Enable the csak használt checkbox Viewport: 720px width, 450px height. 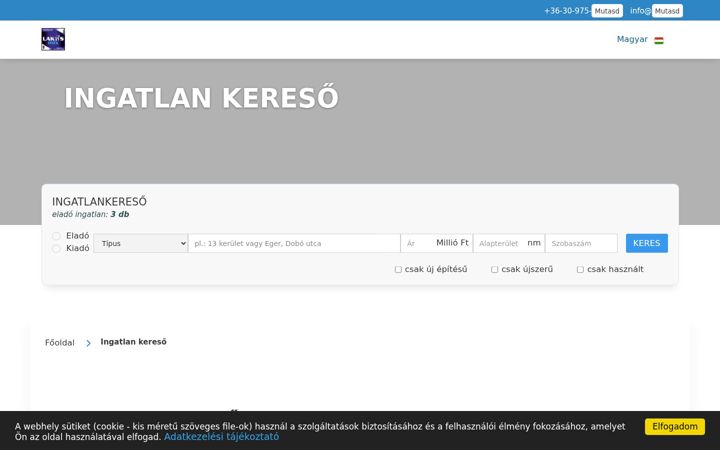[x=580, y=270]
